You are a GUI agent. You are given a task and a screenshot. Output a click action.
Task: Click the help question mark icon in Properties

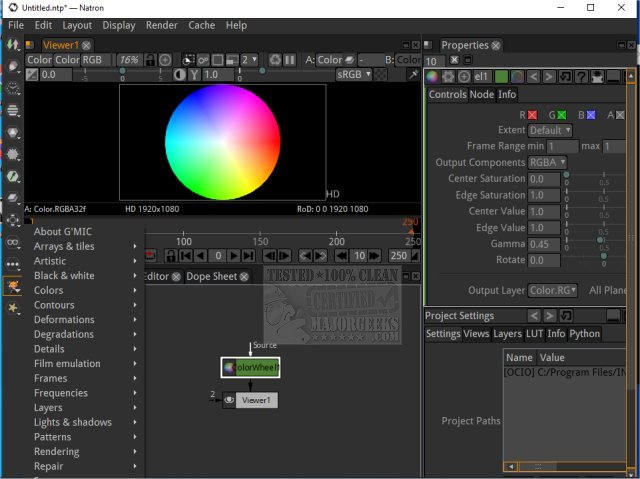pos(582,76)
